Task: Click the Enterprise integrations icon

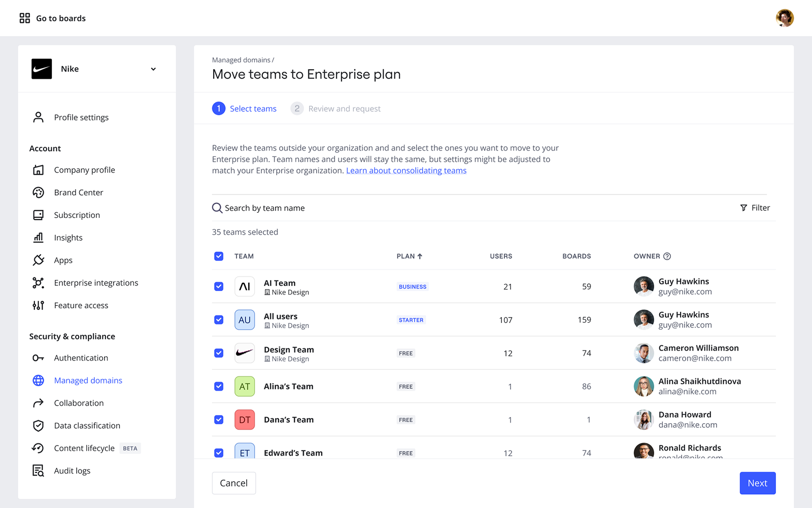Action: pyautogui.click(x=38, y=283)
